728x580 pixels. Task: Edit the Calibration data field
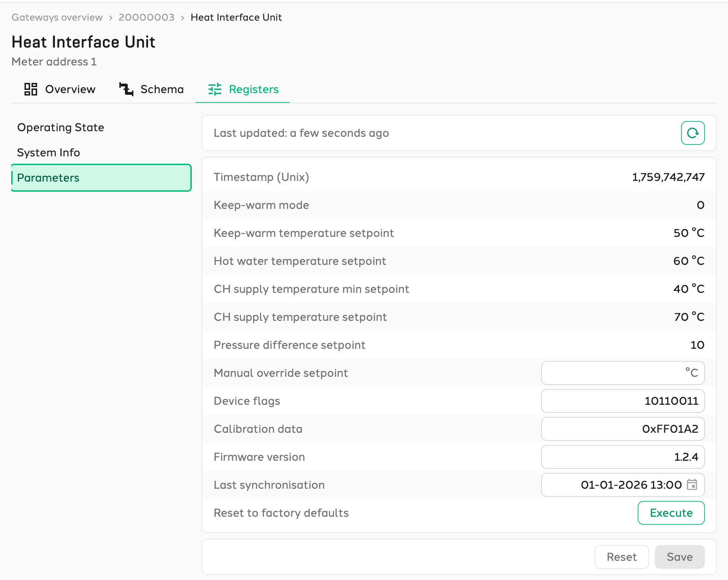(623, 429)
